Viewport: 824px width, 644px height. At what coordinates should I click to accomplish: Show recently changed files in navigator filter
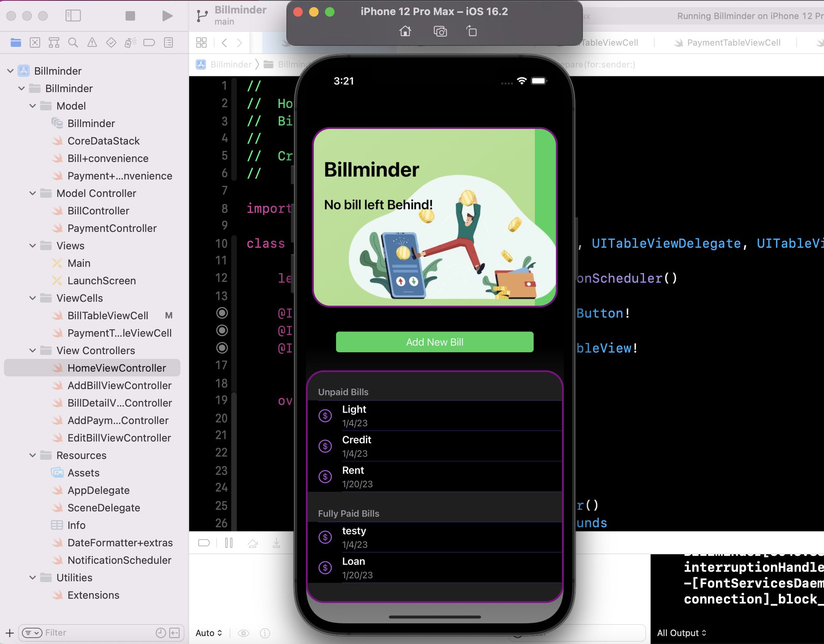[161, 633]
